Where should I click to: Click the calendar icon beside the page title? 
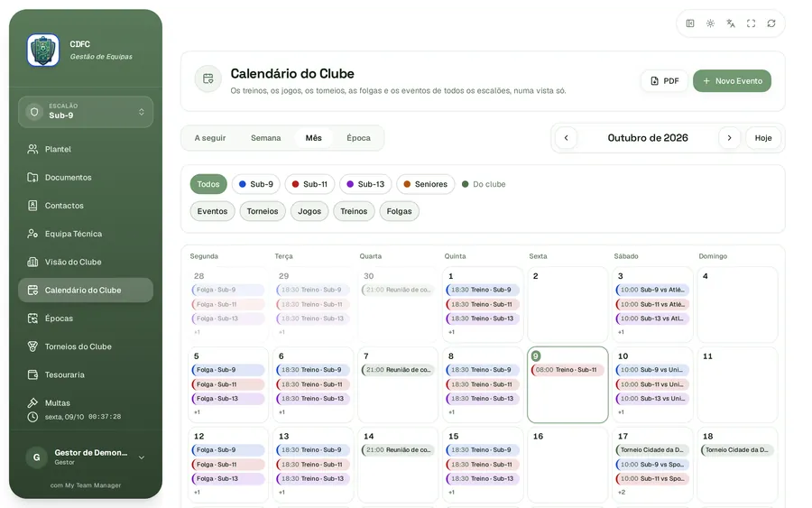[208, 79]
